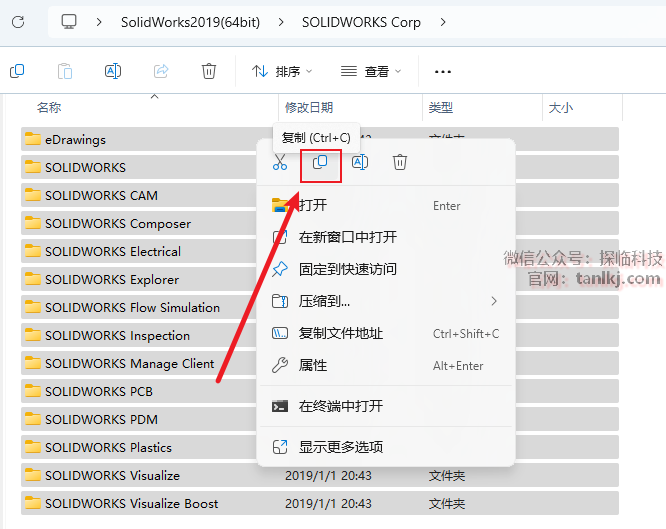Sort by 大小 column header
The height and width of the screenshot is (529, 666).
click(561, 107)
